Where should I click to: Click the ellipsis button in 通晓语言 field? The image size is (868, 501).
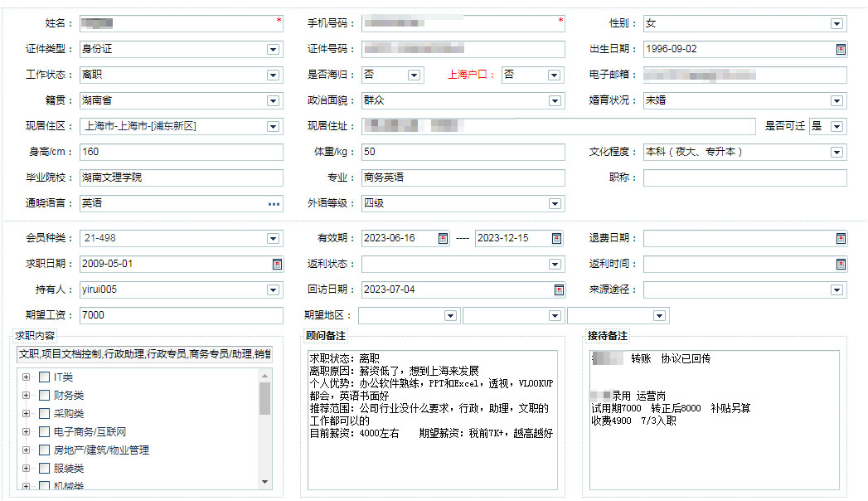274,204
